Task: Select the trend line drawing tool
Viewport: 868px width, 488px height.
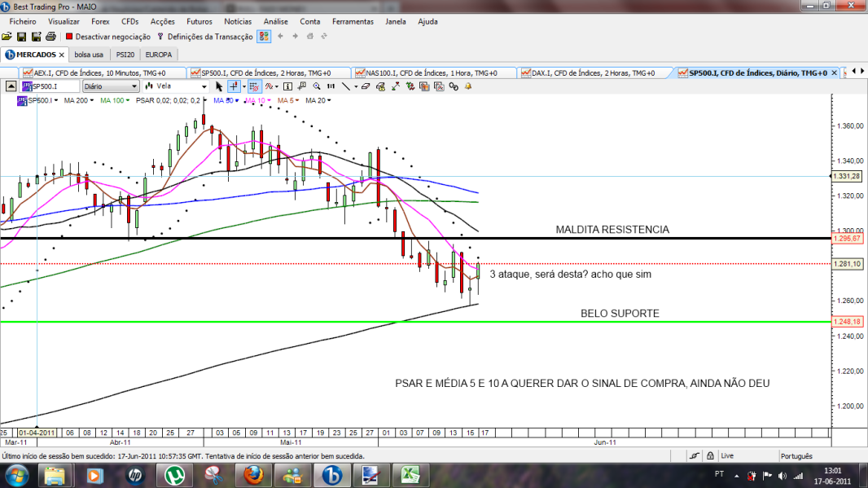Action: pos(346,86)
